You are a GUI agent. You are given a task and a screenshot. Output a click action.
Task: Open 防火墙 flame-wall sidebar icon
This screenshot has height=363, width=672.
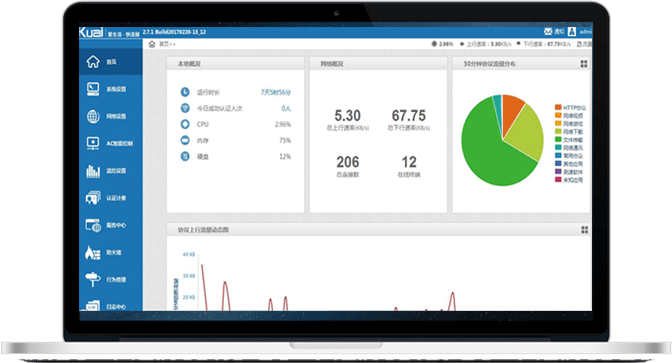(93, 252)
